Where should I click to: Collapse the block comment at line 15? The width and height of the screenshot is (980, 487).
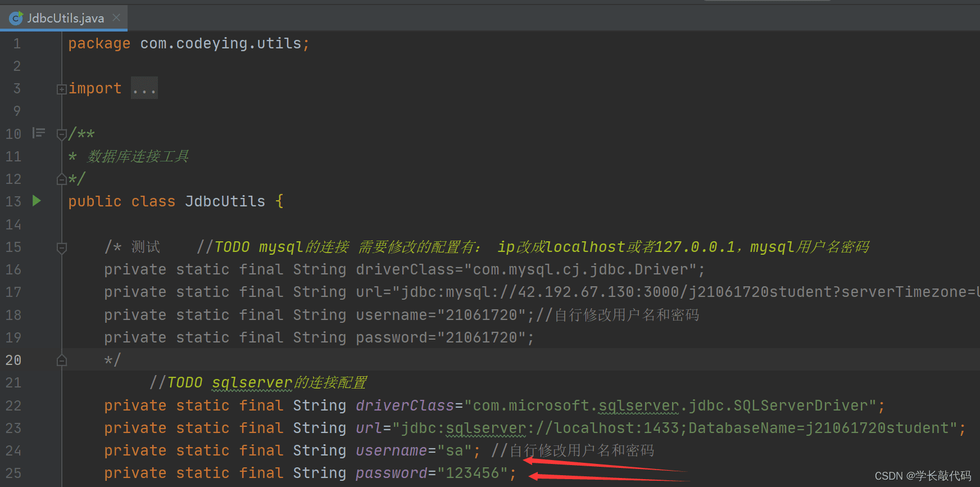click(61, 247)
